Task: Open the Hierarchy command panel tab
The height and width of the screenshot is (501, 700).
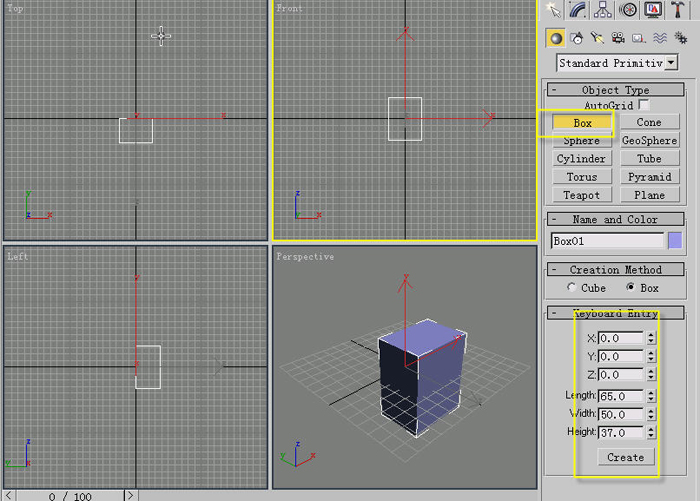Action: [603, 10]
